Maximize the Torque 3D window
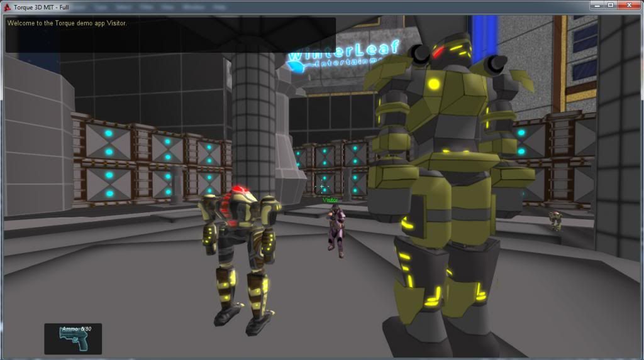 (610, 6)
